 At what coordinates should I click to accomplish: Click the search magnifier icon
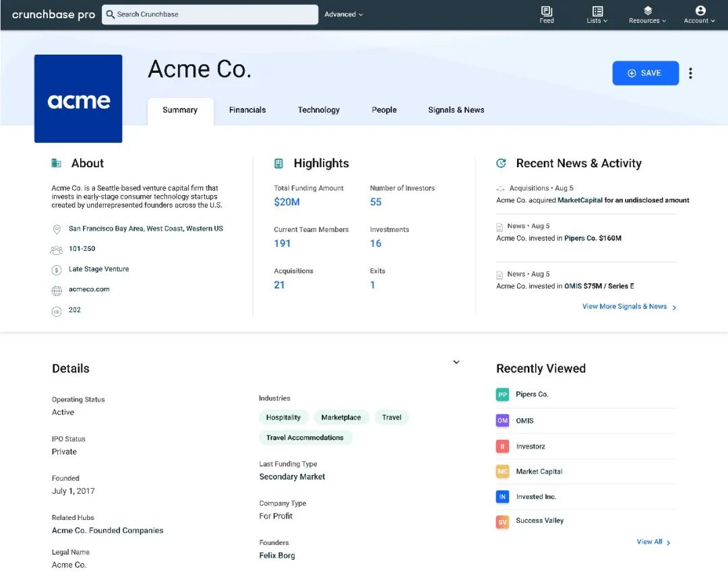(110, 14)
